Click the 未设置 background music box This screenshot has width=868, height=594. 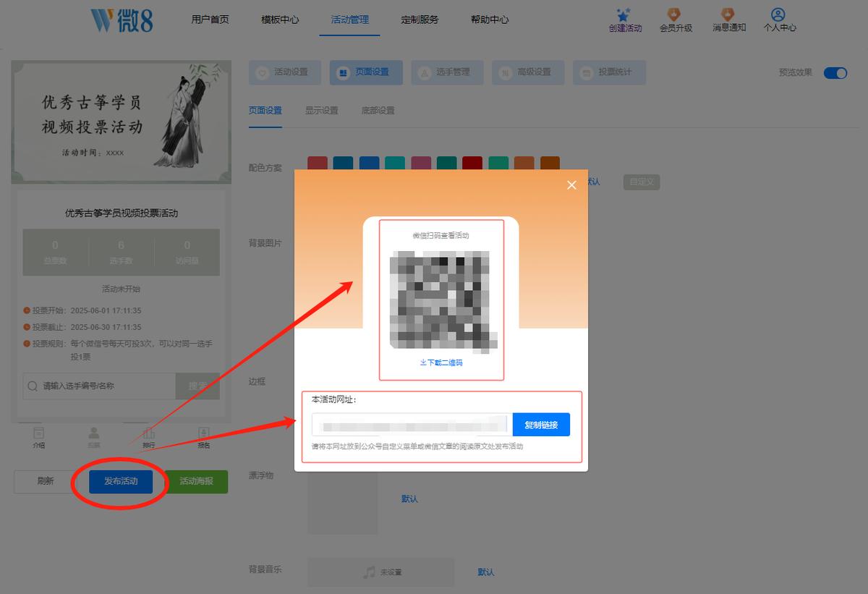pos(381,572)
